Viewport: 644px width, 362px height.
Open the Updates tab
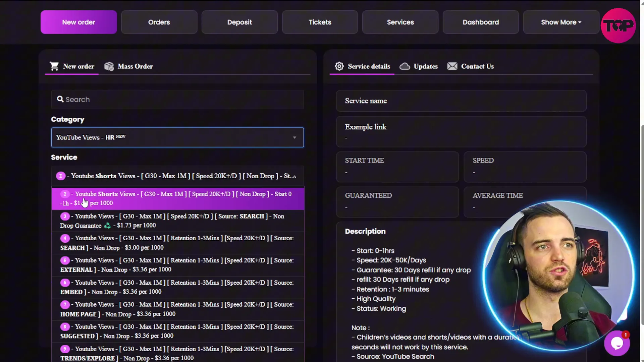click(419, 66)
